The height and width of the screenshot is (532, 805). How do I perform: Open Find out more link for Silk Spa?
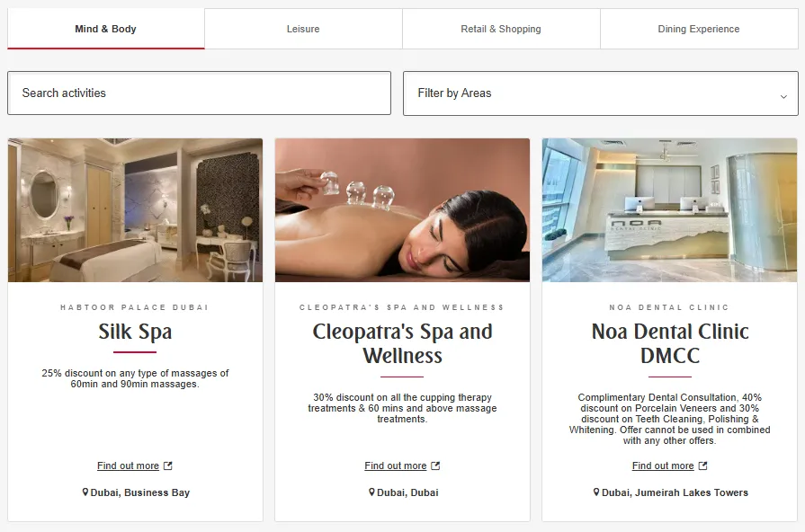click(128, 465)
